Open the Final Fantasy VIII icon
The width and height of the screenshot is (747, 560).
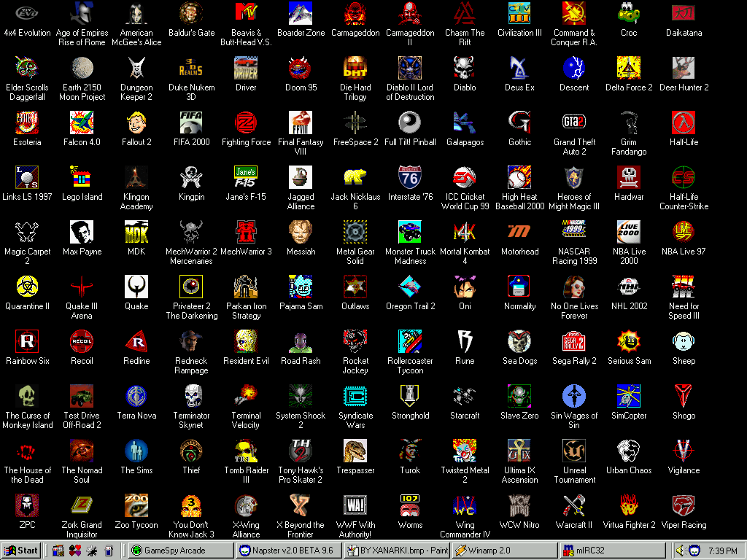(x=301, y=122)
